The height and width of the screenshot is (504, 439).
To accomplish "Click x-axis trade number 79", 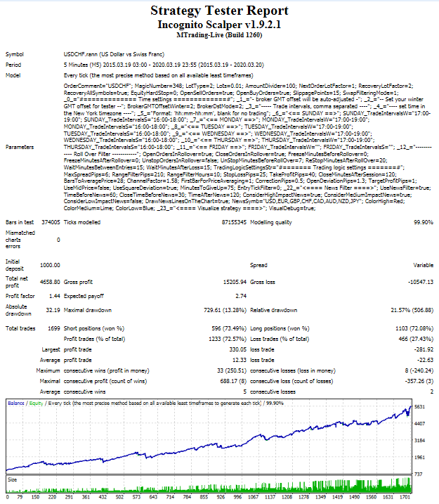I will click(x=20, y=497).
